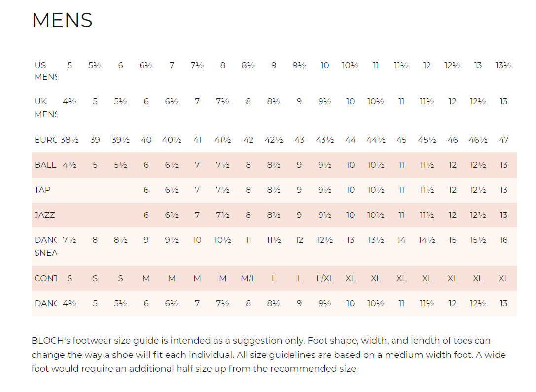Select dance sneaker size 16 cell
The height and width of the screenshot is (392, 536).
coord(503,240)
